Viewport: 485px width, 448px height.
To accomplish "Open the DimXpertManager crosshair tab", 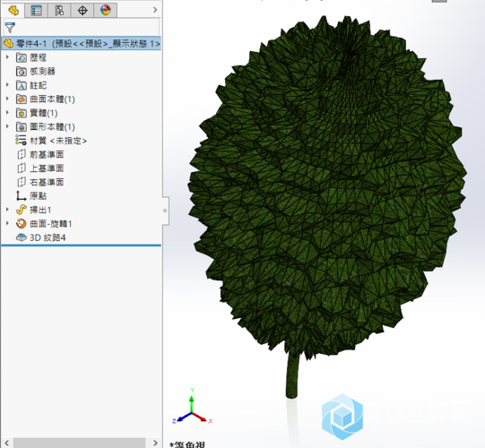I will click(82, 10).
